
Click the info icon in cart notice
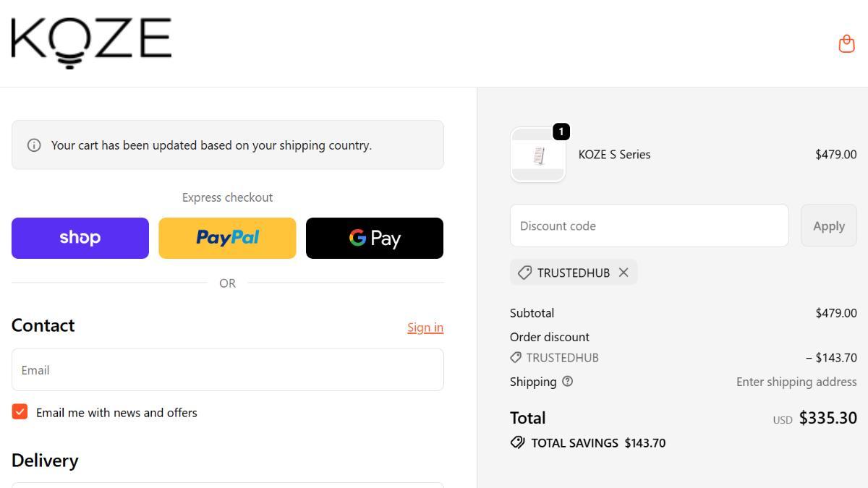[x=34, y=145]
